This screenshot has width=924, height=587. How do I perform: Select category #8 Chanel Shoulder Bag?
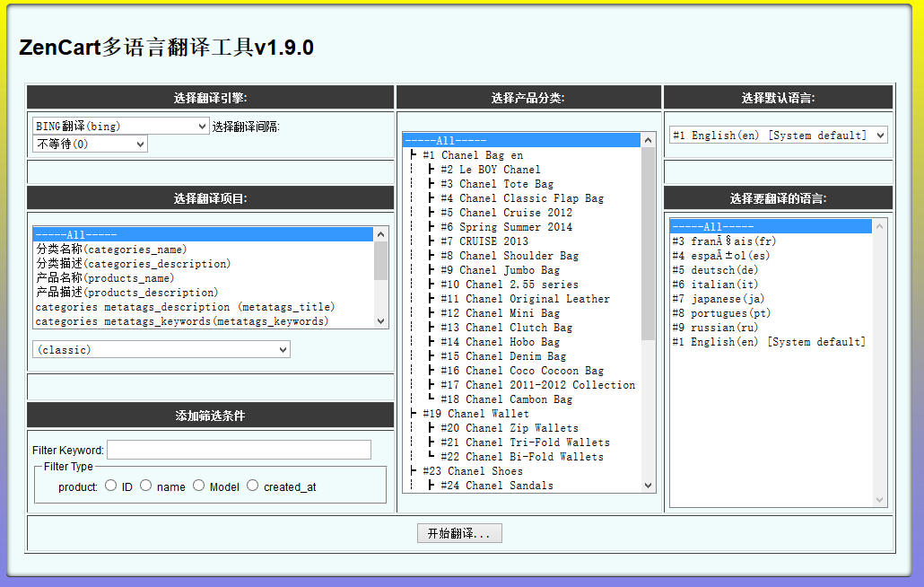point(521,256)
